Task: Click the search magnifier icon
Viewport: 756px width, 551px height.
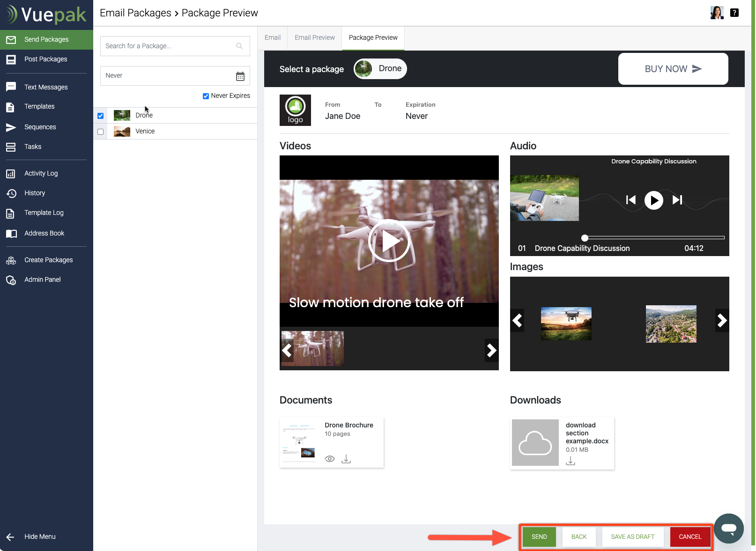Action: pyautogui.click(x=239, y=46)
